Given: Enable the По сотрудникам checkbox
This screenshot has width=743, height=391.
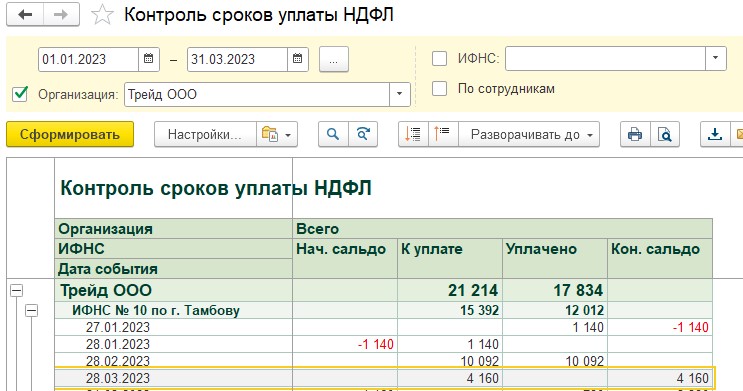Looking at the screenshot, I should click(x=439, y=89).
